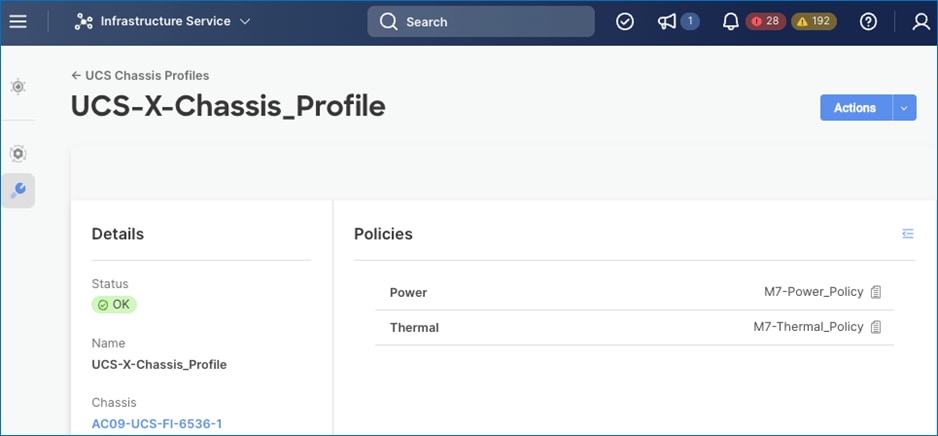
Task: Open the sidebar gear operate icon
Action: point(18,154)
